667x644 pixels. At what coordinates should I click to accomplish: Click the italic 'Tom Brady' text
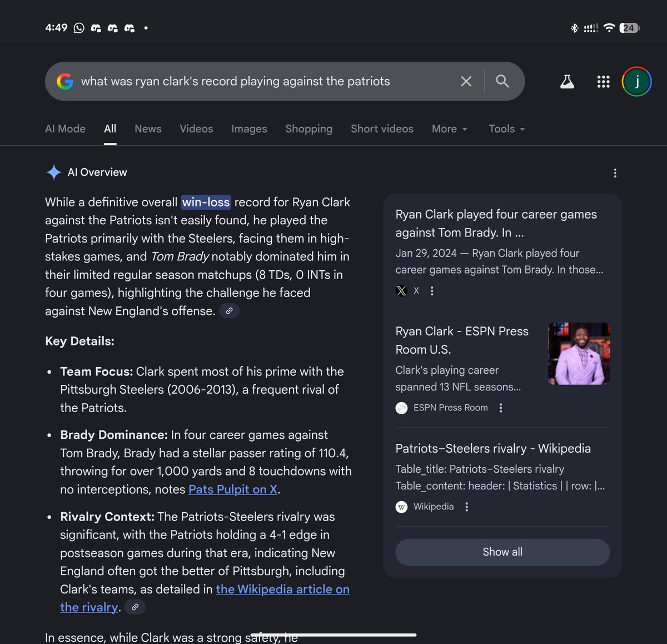click(180, 256)
